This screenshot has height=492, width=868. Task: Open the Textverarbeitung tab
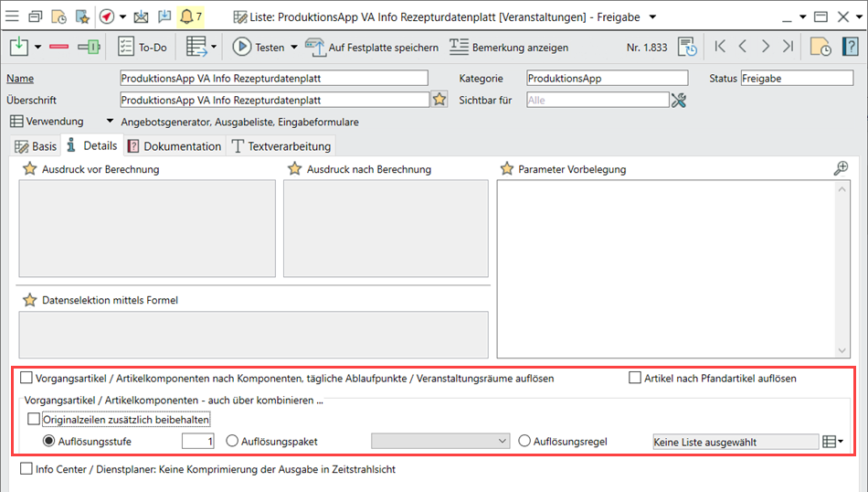[283, 146]
